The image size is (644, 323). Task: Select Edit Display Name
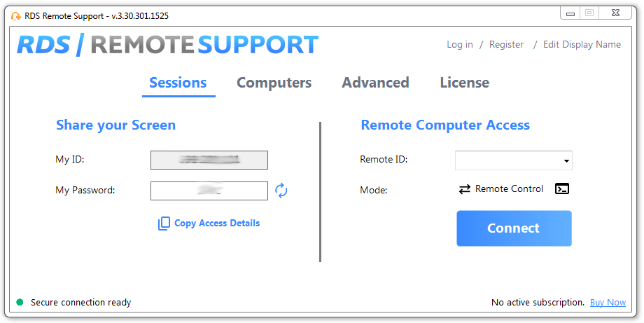point(582,44)
